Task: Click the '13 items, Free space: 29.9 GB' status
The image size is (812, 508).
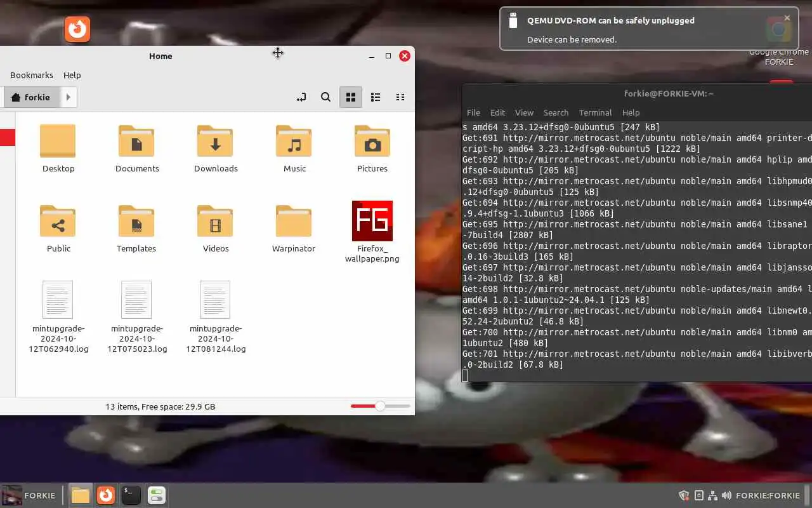Action: (x=160, y=406)
